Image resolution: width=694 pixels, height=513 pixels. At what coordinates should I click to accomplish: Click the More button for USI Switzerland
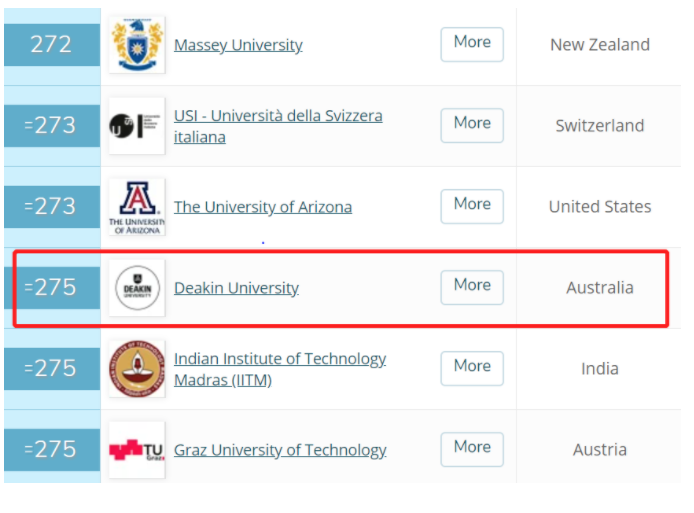tap(472, 125)
